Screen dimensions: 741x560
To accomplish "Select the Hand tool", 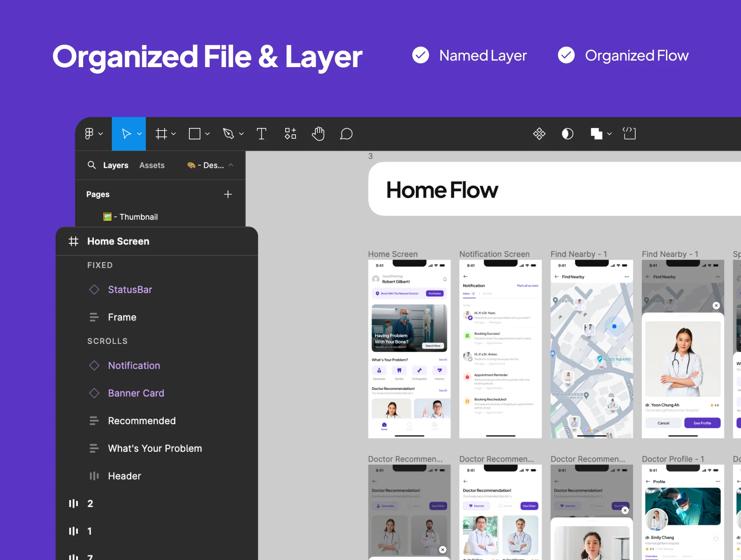I will coord(318,134).
